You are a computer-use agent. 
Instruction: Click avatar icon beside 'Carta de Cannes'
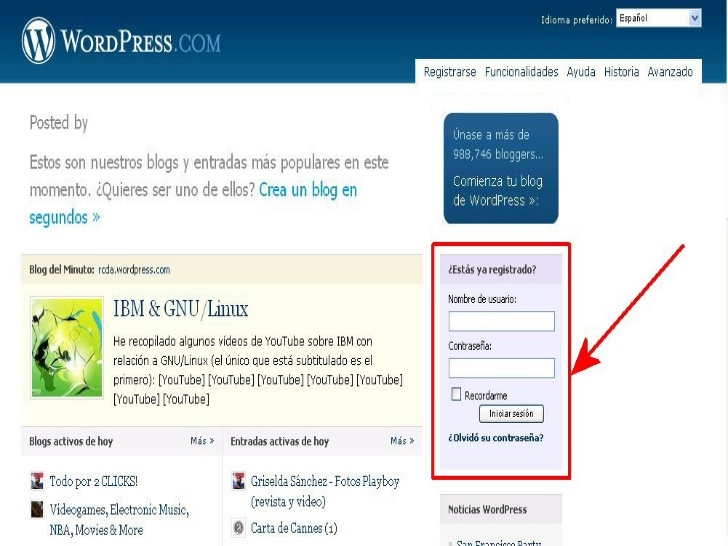(x=239, y=528)
